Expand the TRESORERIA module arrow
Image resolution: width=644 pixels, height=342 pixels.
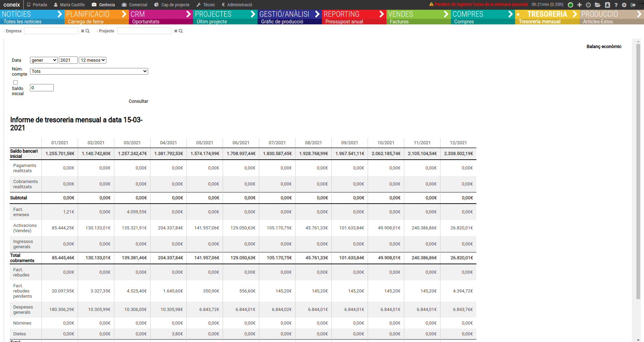pos(575,14)
